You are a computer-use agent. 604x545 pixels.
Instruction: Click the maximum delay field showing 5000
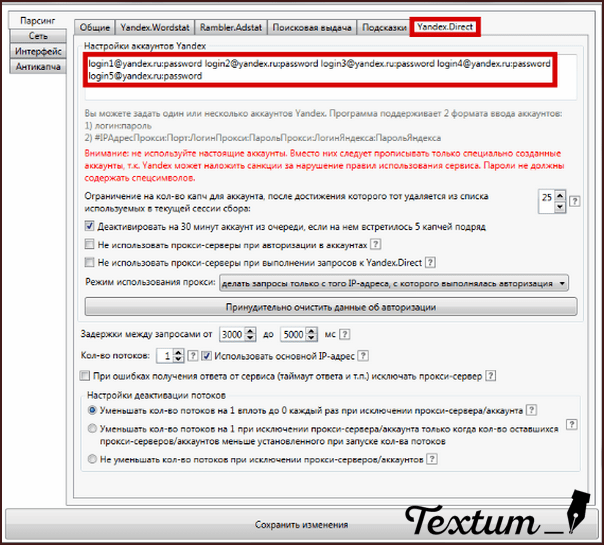click(x=294, y=334)
